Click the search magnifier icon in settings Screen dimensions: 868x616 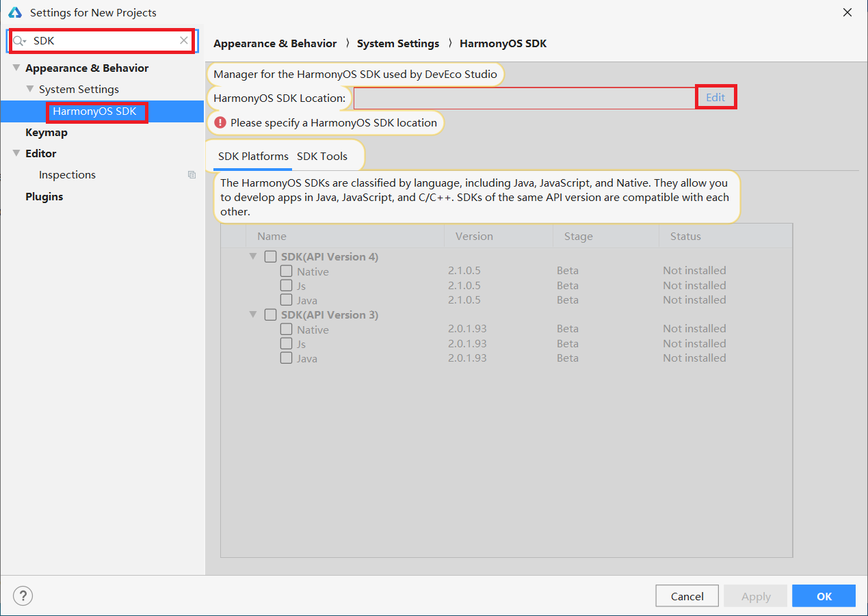19,41
